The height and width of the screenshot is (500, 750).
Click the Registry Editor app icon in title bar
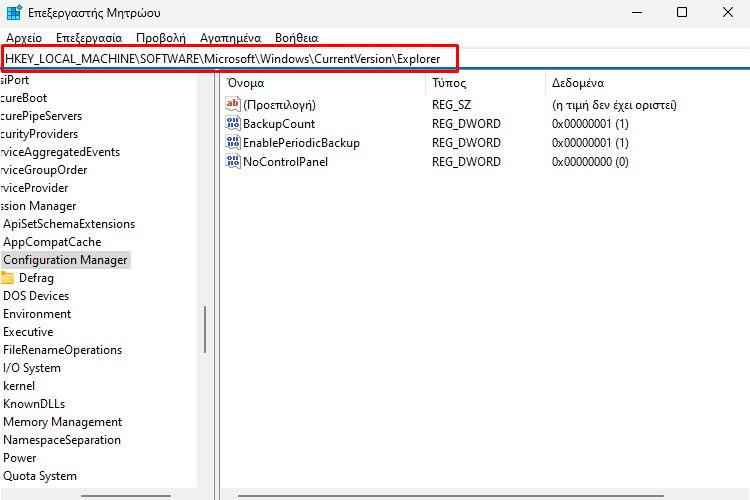pyautogui.click(x=14, y=12)
